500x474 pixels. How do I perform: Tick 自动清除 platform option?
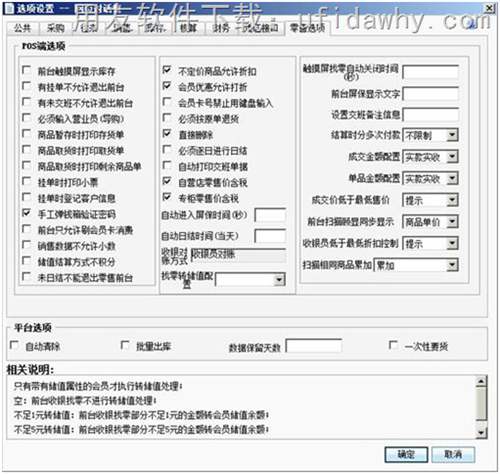[14, 345]
